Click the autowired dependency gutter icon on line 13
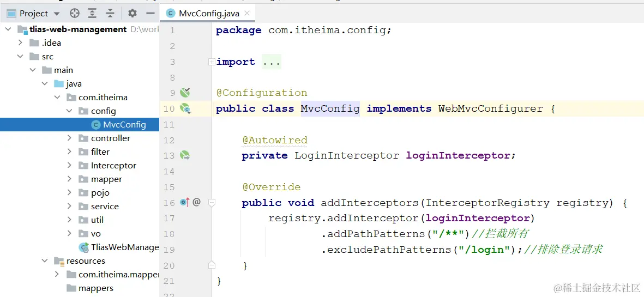644x297 pixels. (x=185, y=155)
